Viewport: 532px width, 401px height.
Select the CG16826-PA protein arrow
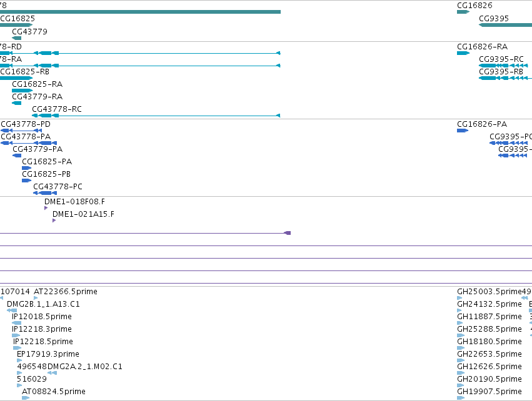463,131
